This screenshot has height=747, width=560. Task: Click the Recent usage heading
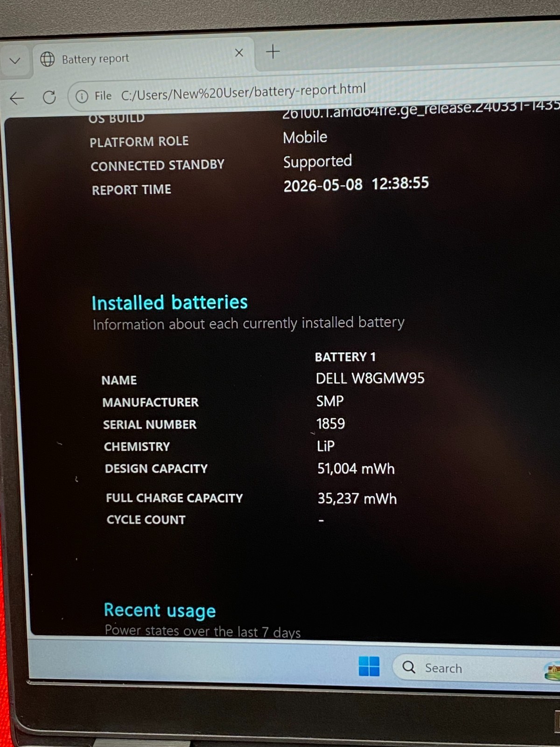(x=160, y=610)
